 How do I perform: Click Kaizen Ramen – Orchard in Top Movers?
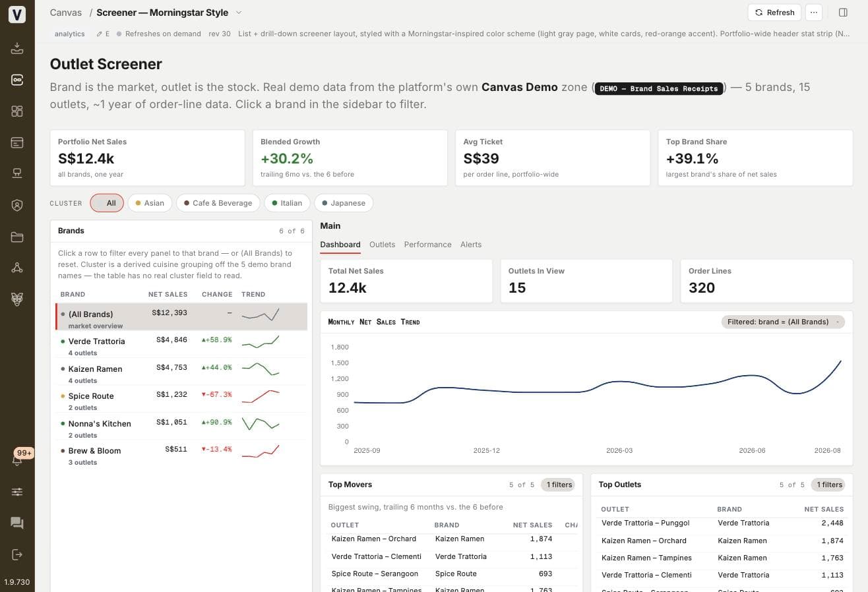[373, 539]
